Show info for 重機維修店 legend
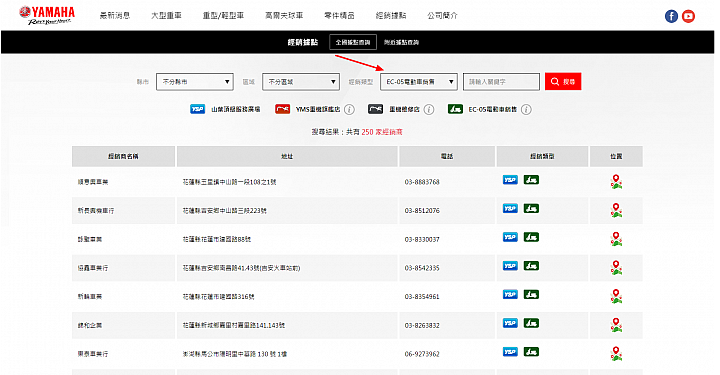The image size is (720, 375). [x=429, y=109]
